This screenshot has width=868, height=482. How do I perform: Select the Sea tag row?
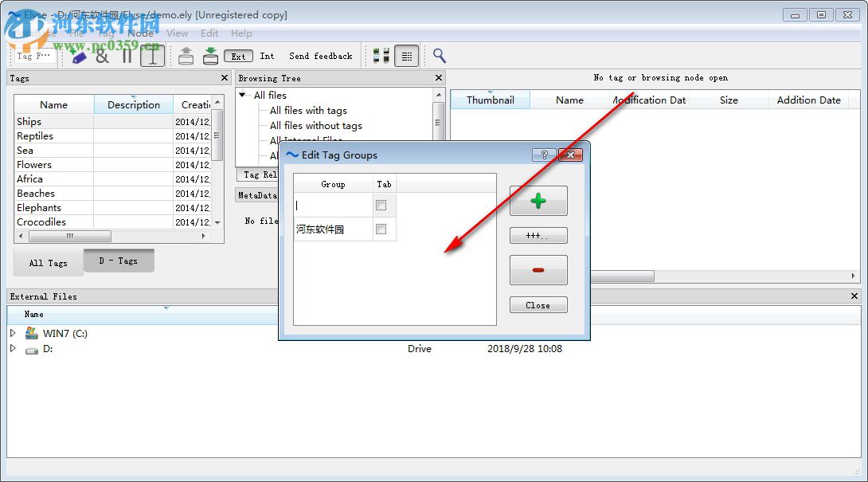tap(113, 150)
